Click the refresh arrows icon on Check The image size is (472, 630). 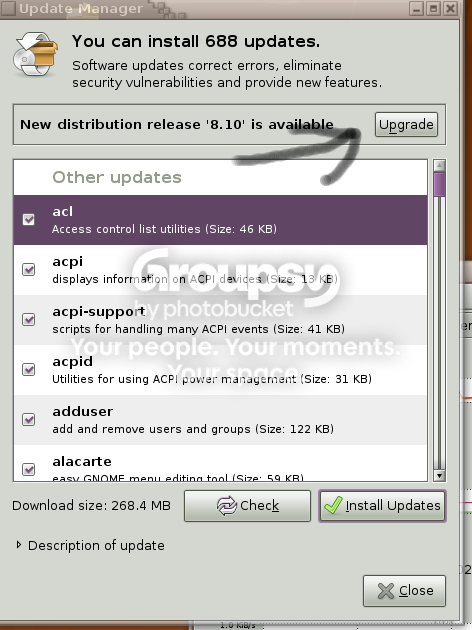(227, 505)
